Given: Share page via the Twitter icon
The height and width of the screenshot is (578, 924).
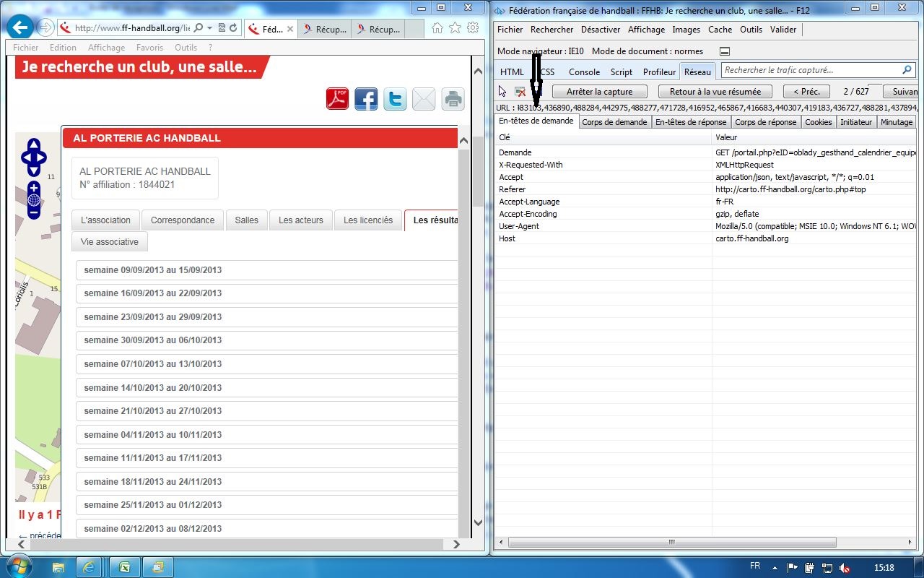Looking at the screenshot, I should pyautogui.click(x=395, y=98).
